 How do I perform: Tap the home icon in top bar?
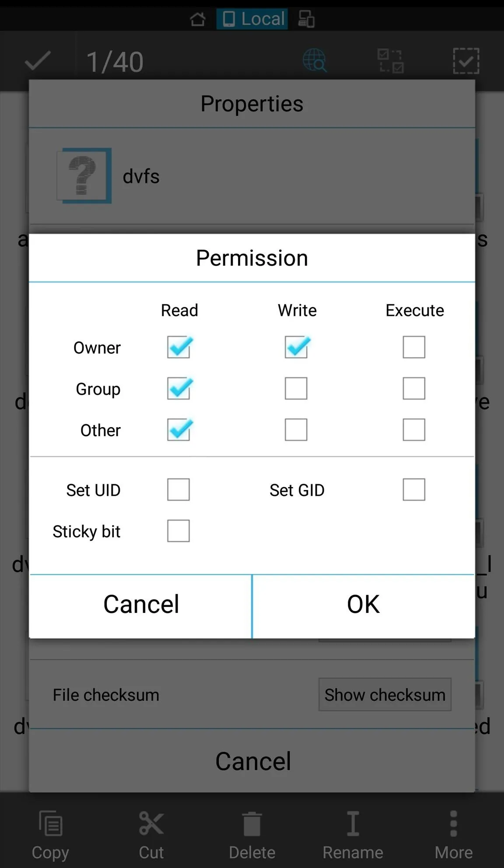tap(197, 19)
